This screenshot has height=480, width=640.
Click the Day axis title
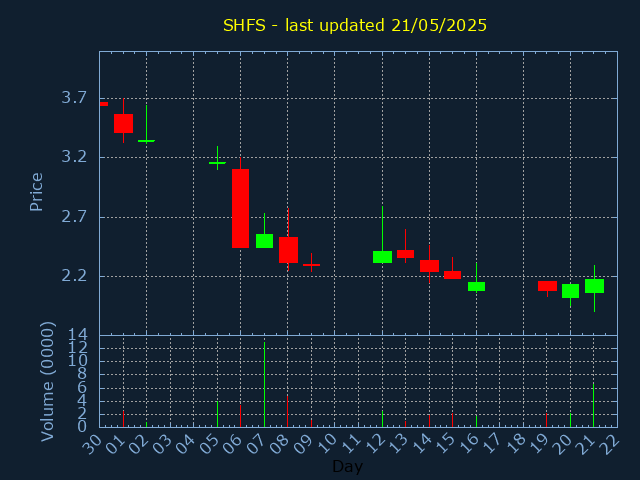[347, 466]
